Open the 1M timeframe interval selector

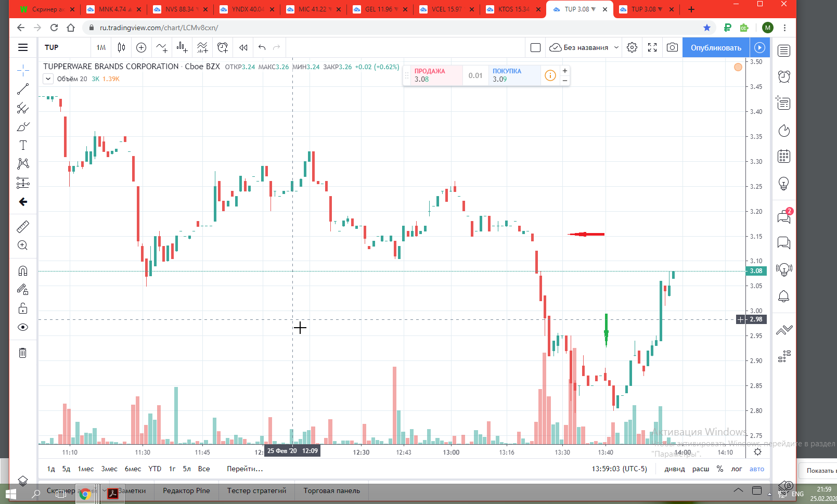coord(101,47)
